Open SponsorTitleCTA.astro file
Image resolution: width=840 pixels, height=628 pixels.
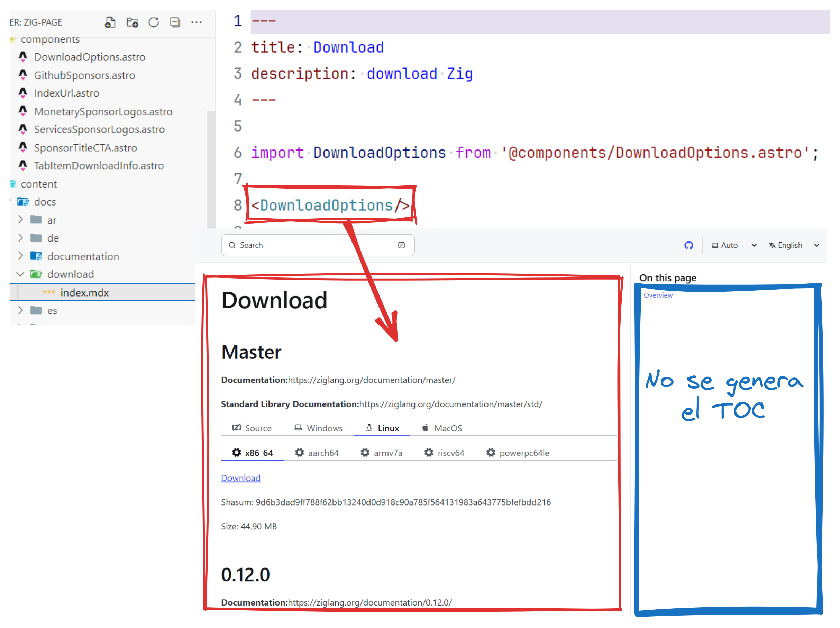[x=85, y=148]
